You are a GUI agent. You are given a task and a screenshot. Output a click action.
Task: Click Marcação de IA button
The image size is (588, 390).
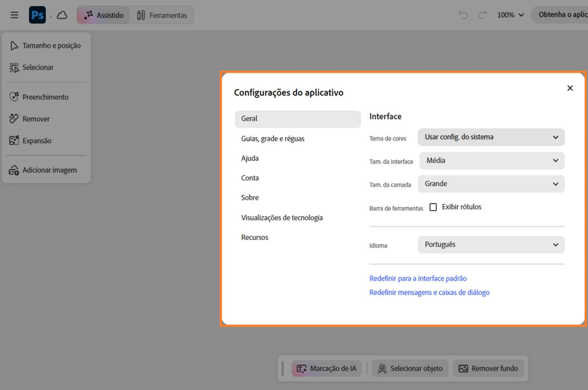[x=326, y=368]
